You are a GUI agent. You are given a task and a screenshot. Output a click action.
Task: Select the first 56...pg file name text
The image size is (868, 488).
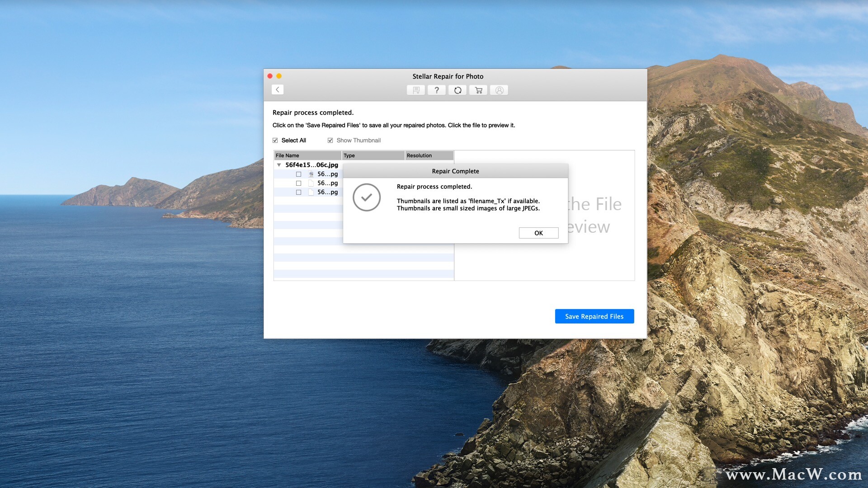pos(327,174)
